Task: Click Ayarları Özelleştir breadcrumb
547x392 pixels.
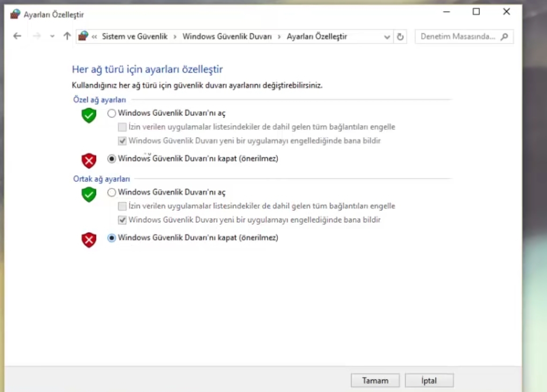Action: (317, 37)
